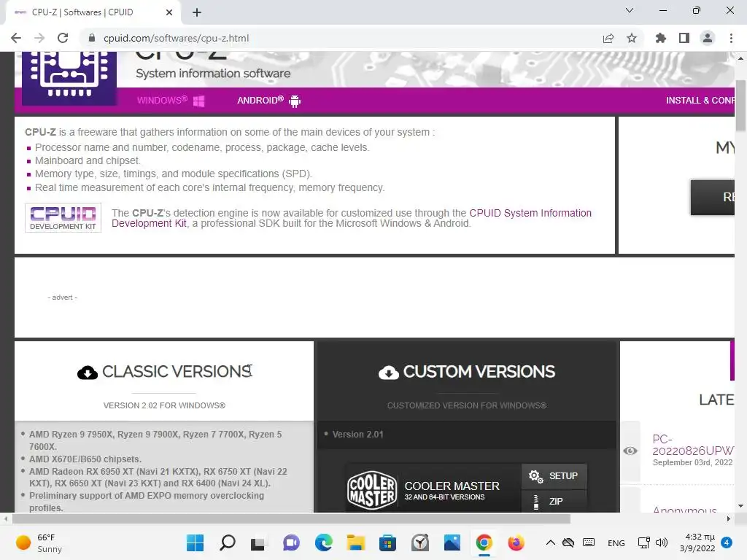Screen dimensions: 747x560
Task: Switch ENG input language
Action: point(616,542)
